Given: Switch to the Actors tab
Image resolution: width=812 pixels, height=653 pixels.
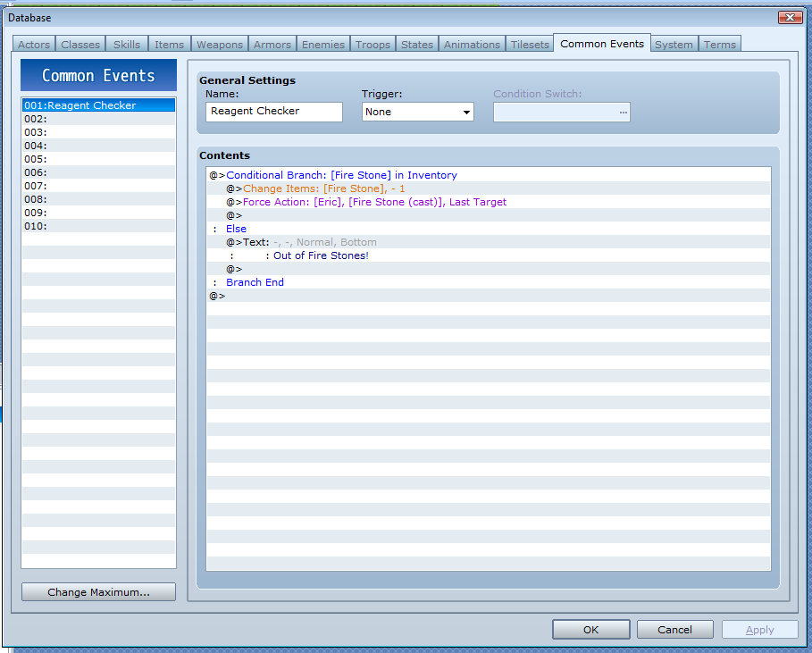Looking at the screenshot, I should tap(35, 45).
